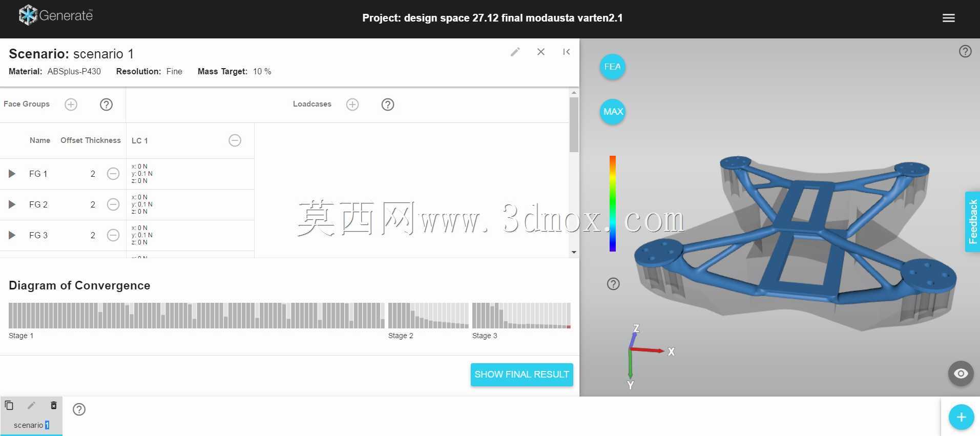Click the Material ABSplus-P430 text
The width and height of the screenshot is (980, 436).
(55, 71)
